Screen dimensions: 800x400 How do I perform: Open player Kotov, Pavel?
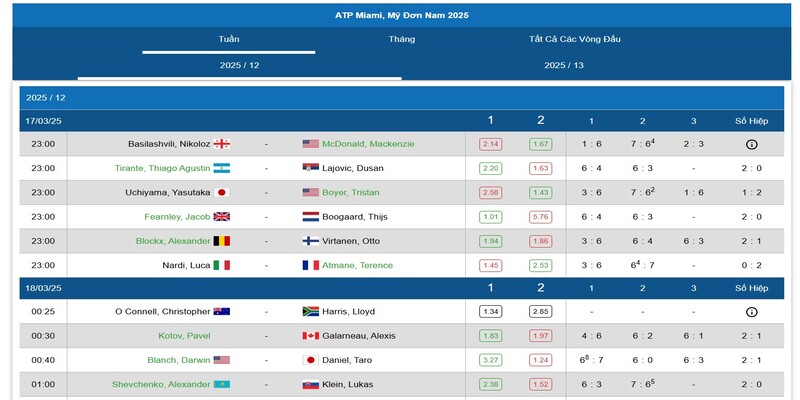coord(184,336)
